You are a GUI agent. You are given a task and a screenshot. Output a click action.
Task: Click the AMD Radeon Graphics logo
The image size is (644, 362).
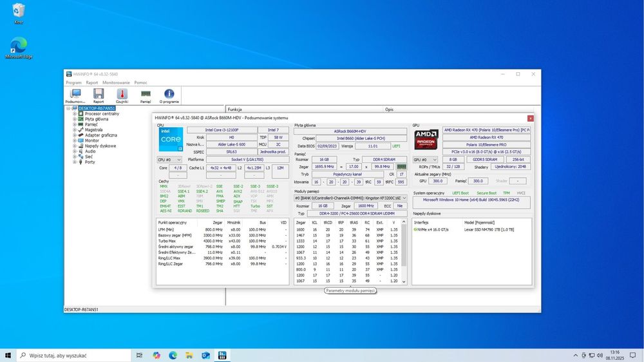tap(426, 140)
